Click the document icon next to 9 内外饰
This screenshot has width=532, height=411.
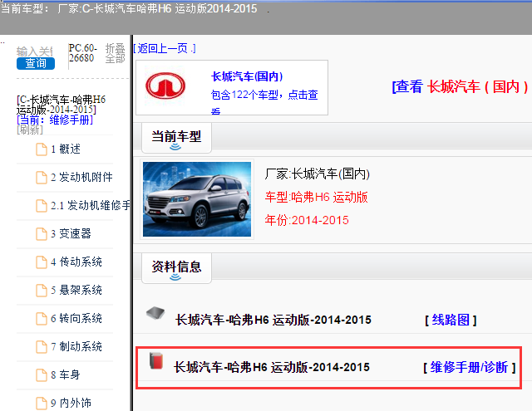click(42, 404)
